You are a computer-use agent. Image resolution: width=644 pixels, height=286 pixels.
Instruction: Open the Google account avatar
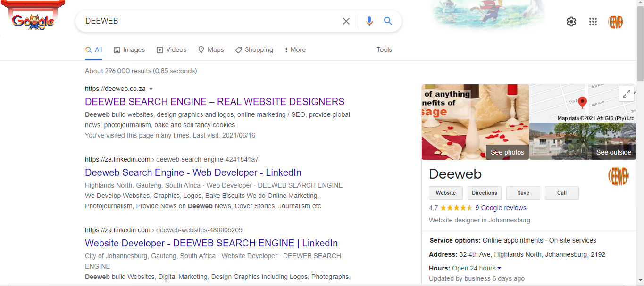tap(616, 22)
